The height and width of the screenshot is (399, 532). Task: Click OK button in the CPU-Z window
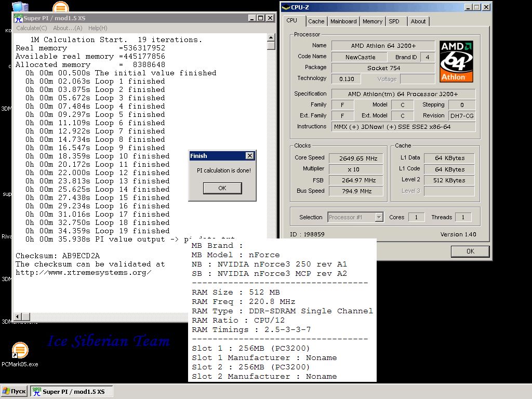[x=470, y=251]
